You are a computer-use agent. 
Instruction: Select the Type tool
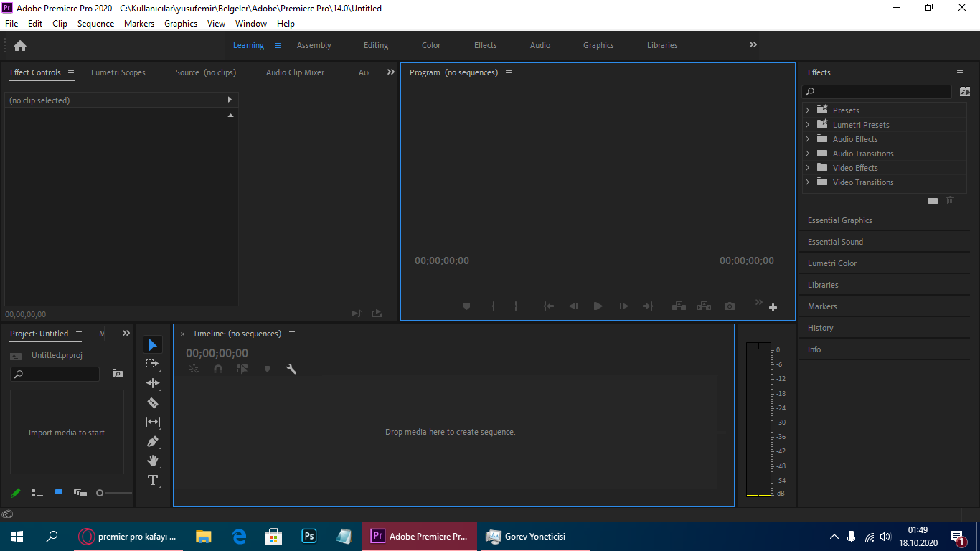coord(153,480)
